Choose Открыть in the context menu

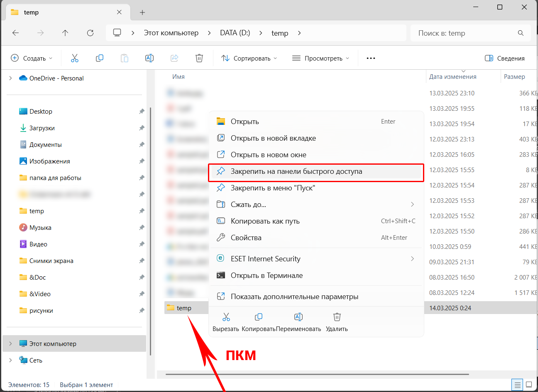316,122
